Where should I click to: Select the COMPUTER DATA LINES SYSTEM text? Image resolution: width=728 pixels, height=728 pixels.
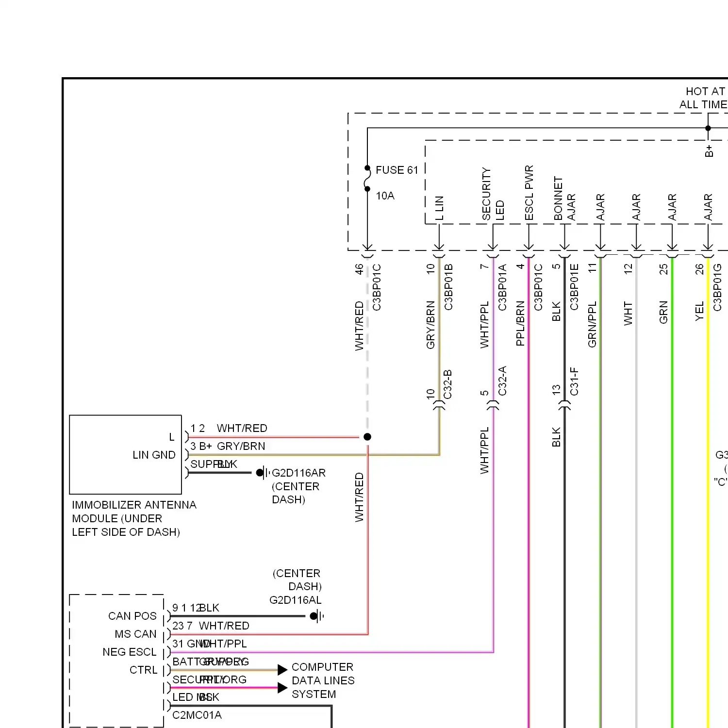(x=323, y=680)
